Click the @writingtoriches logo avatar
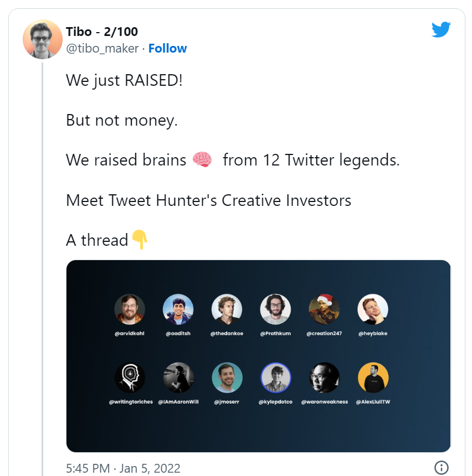The image size is (472, 476). pyautogui.click(x=130, y=378)
